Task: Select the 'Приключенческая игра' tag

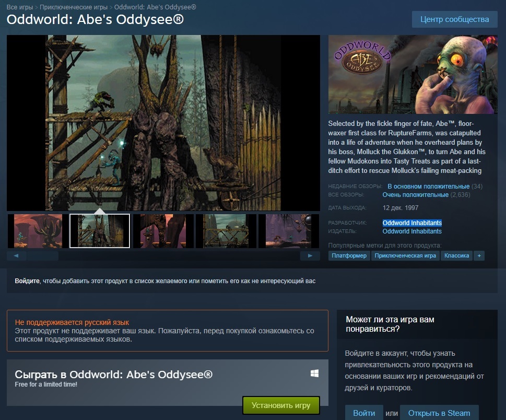Action: tap(405, 255)
